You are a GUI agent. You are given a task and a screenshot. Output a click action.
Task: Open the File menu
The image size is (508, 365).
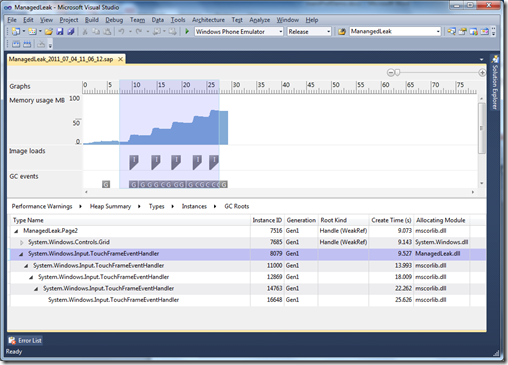point(12,20)
